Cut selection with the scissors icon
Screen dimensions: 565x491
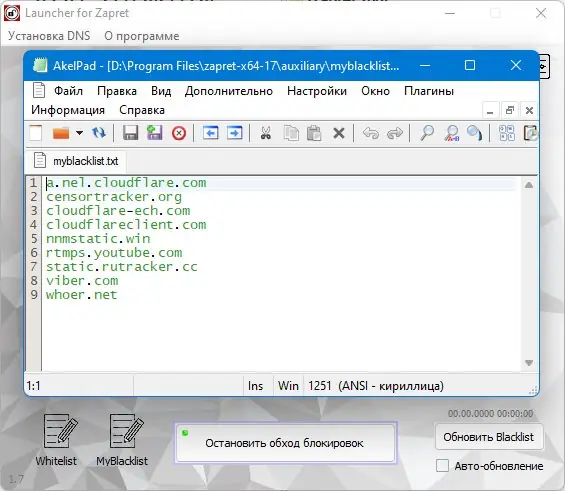(x=266, y=133)
